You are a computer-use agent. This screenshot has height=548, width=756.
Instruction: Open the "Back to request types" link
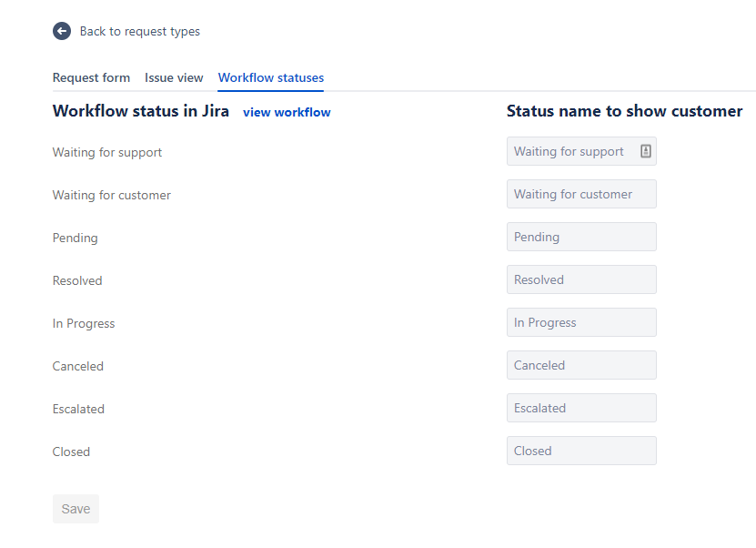click(x=139, y=31)
